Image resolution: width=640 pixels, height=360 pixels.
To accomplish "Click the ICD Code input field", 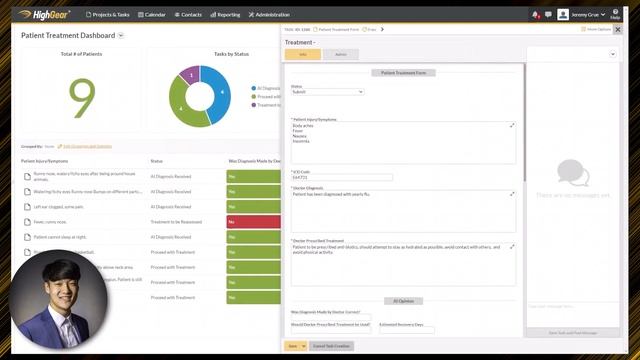I will (x=342, y=178).
